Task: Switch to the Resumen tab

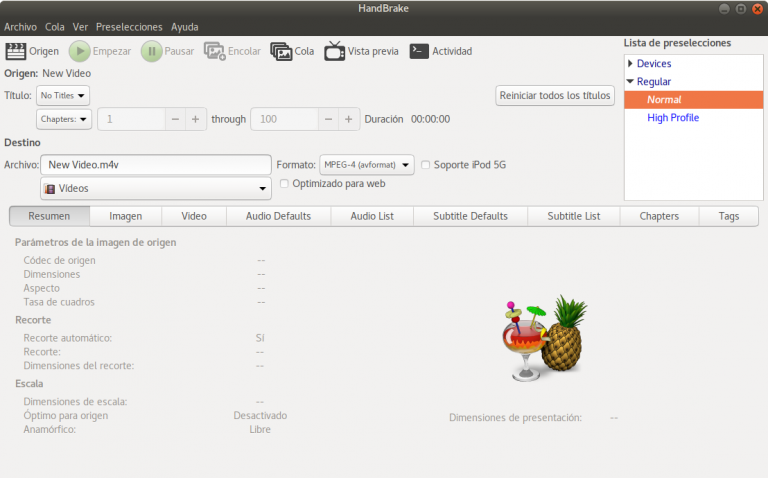Action: pyautogui.click(x=49, y=216)
